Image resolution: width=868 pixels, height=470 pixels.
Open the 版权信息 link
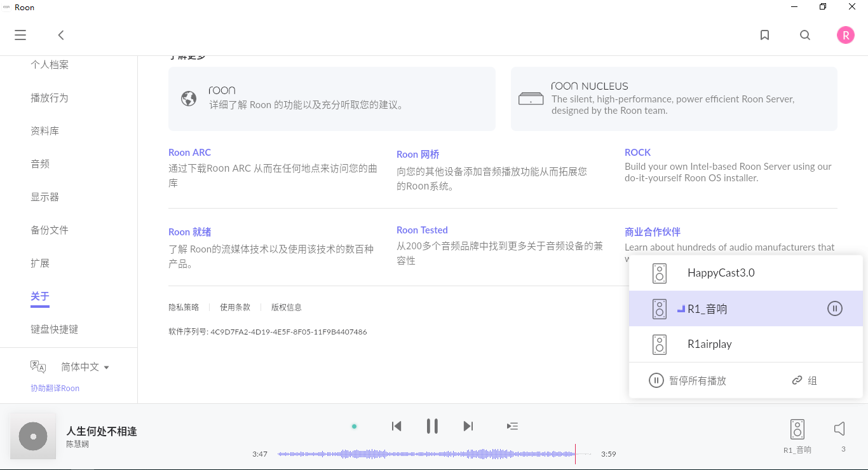pos(287,307)
